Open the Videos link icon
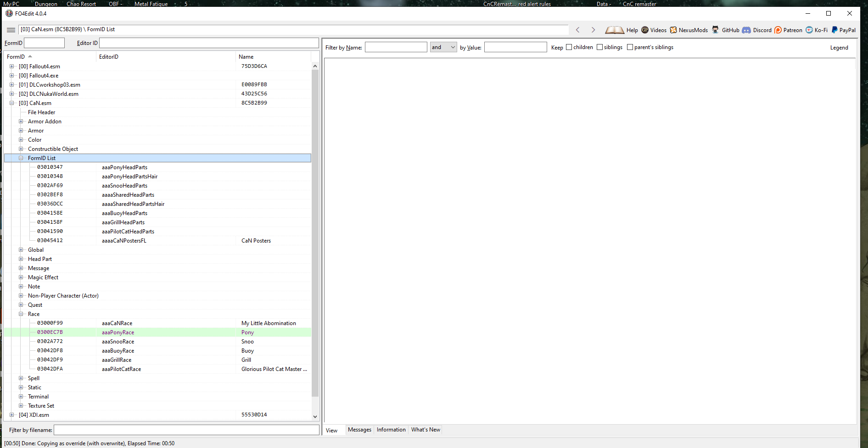 (x=645, y=30)
